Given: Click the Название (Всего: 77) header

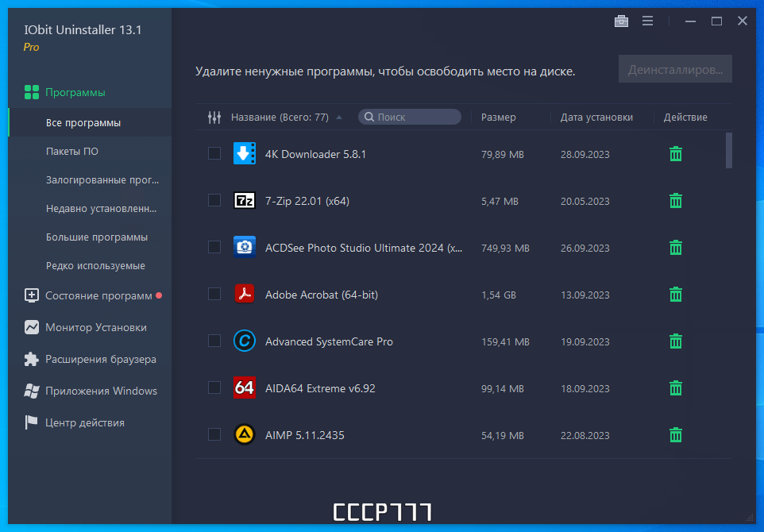Looking at the screenshot, I should point(280,118).
